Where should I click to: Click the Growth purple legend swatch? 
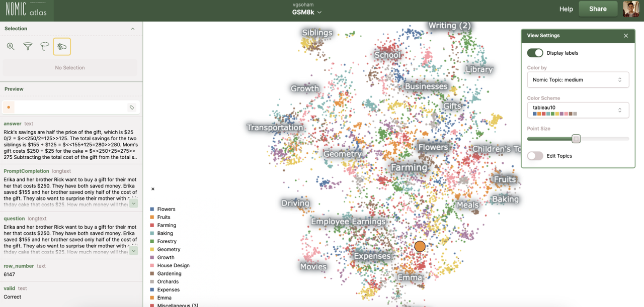(152, 257)
